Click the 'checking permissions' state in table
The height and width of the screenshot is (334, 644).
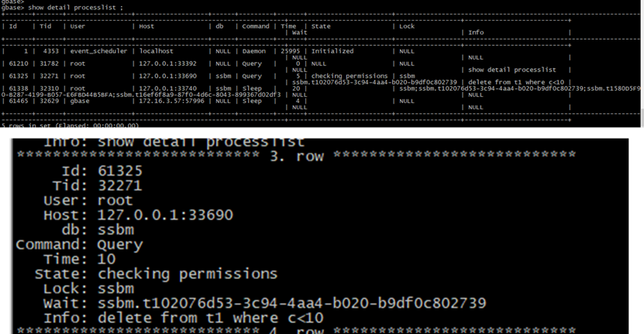(x=350, y=76)
